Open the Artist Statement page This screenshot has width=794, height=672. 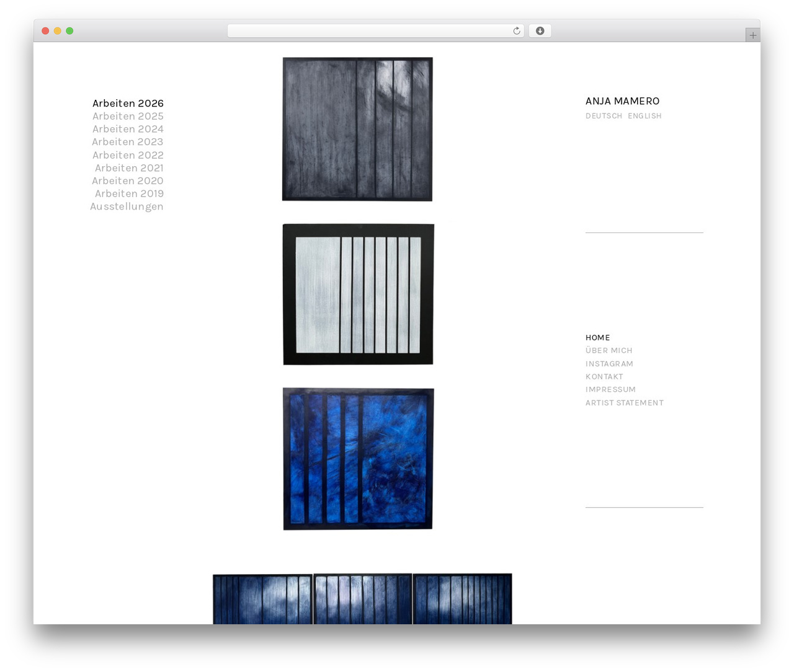[x=625, y=403]
